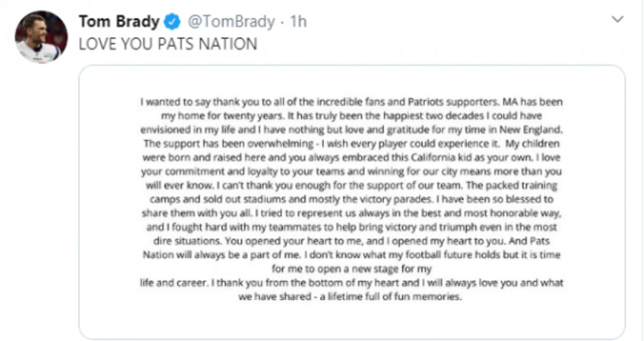Click the blue verified badge icon
This screenshot has height=341, width=644.
174,22
